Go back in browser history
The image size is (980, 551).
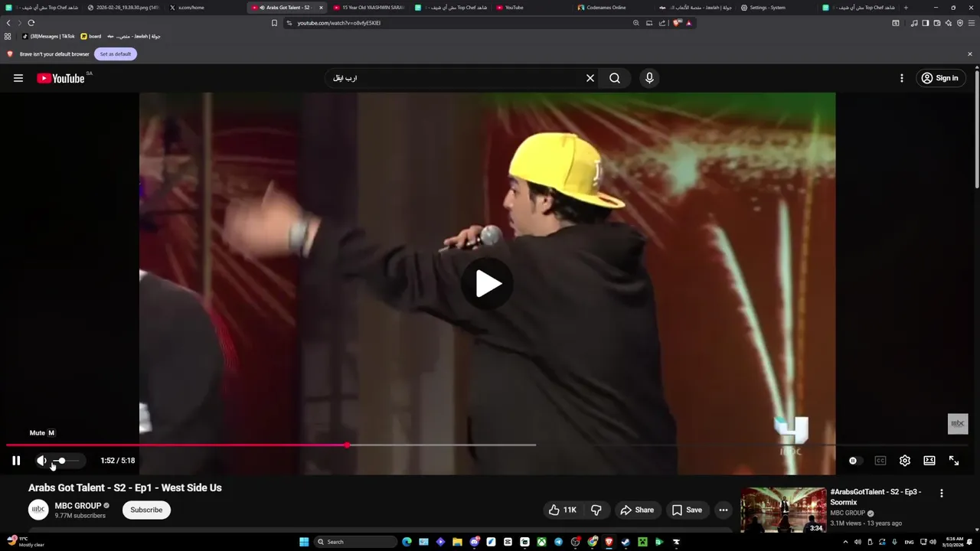tap(8, 23)
